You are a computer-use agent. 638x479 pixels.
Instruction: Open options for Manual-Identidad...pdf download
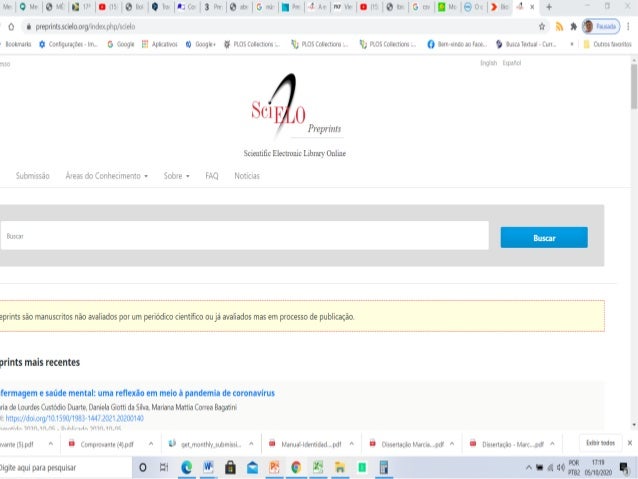point(352,444)
